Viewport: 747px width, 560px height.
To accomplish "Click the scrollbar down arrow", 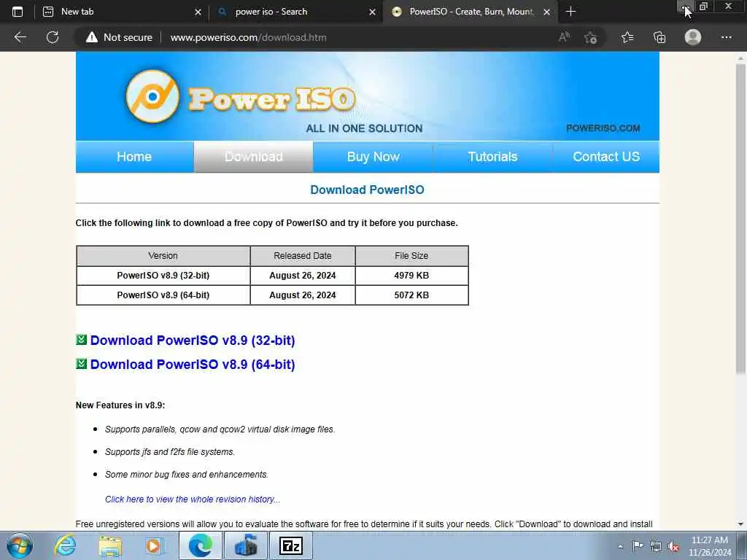I will click(740, 524).
